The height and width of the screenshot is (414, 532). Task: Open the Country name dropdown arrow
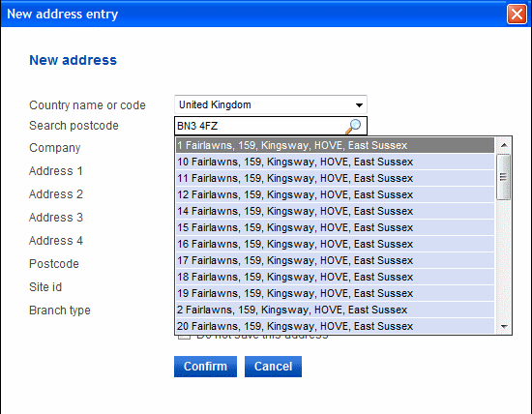click(359, 105)
